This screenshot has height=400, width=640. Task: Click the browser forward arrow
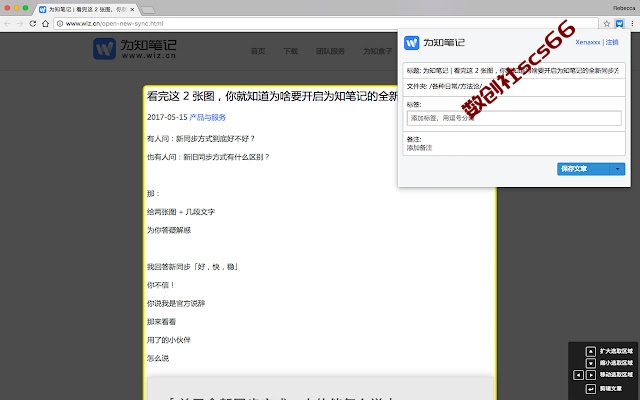(20, 24)
